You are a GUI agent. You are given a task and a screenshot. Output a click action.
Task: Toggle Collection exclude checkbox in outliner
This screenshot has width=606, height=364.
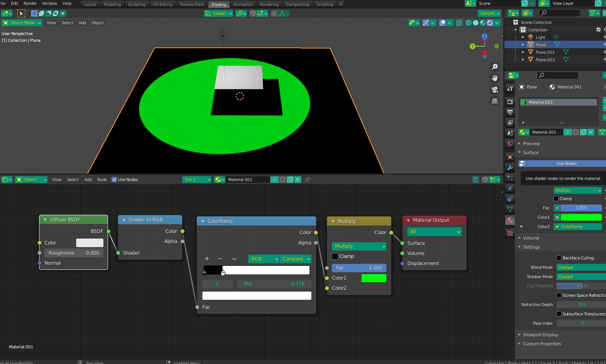pos(599,29)
